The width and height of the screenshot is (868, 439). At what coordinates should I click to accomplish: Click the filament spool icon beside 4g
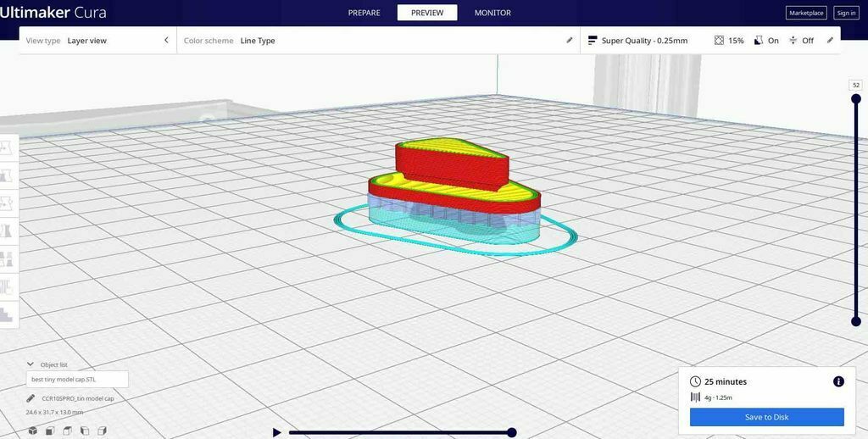coord(695,397)
